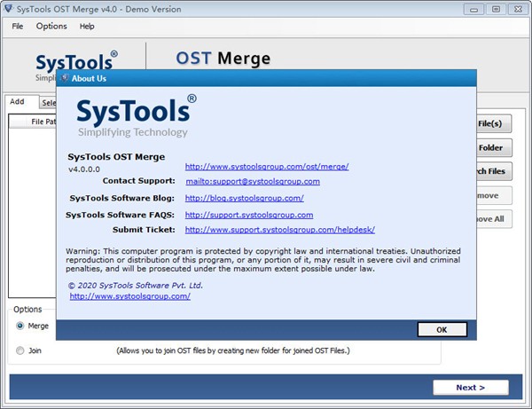Close the OST Merge main window
The height and width of the screenshot is (409, 532).
point(518,9)
